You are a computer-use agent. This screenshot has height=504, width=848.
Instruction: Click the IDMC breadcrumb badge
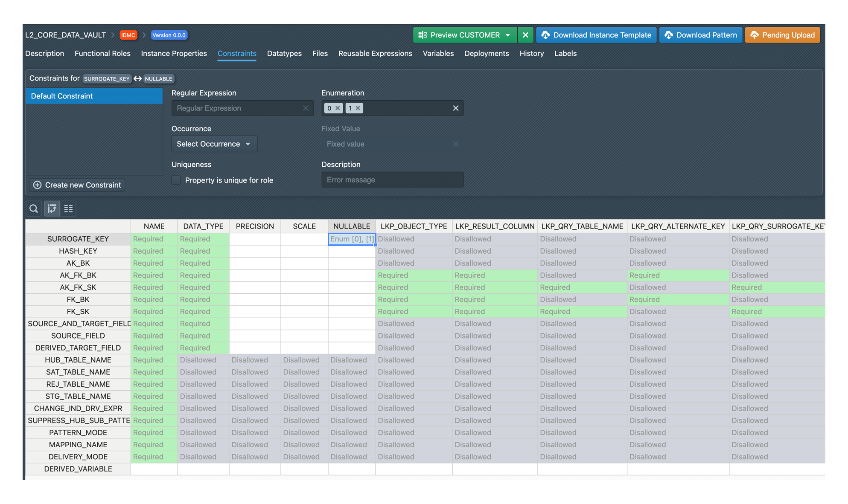coord(128,35)
